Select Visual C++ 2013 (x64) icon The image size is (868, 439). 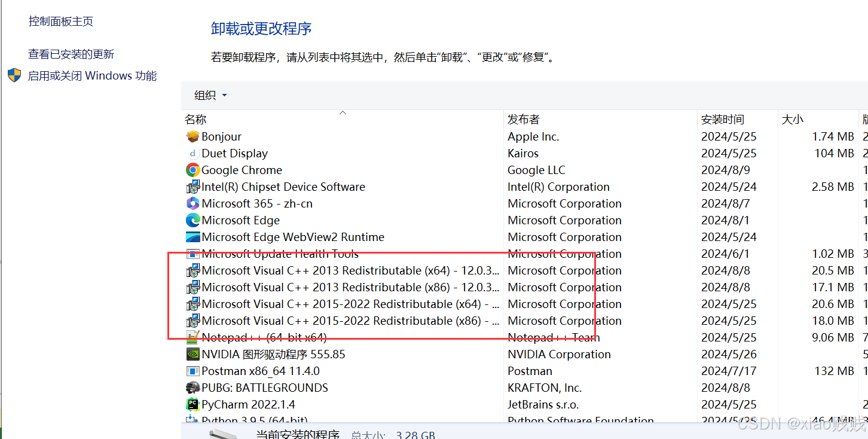pos(192,270)
